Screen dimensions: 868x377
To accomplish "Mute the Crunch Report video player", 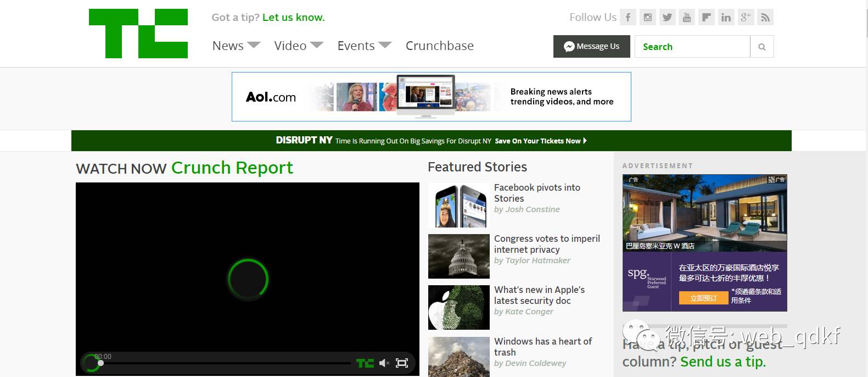I will pyautogui.click(x=384, y=363).
